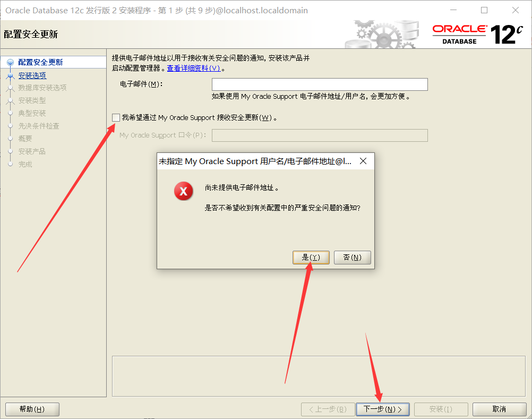532x419 pixels.
Task: Minimize the Oracle installer window
Action: point(453,10)
